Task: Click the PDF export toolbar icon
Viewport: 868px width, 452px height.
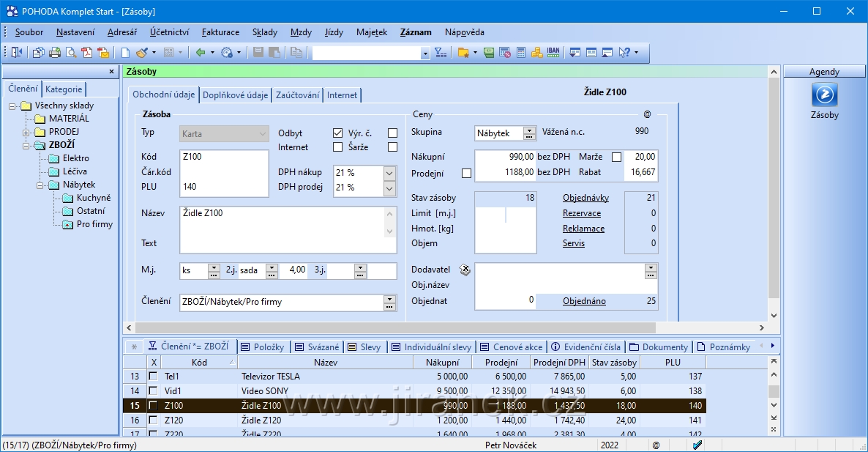Action: point(87,53)
